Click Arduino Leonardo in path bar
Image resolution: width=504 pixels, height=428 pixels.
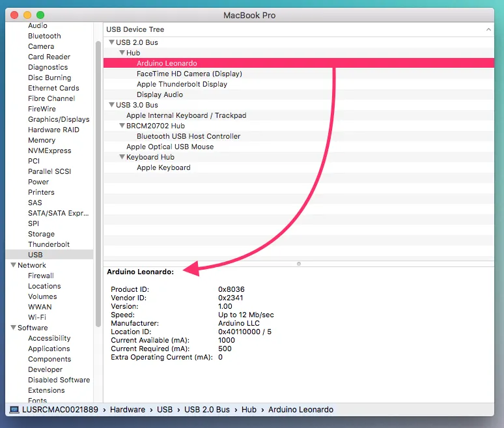tap(301, 409)
